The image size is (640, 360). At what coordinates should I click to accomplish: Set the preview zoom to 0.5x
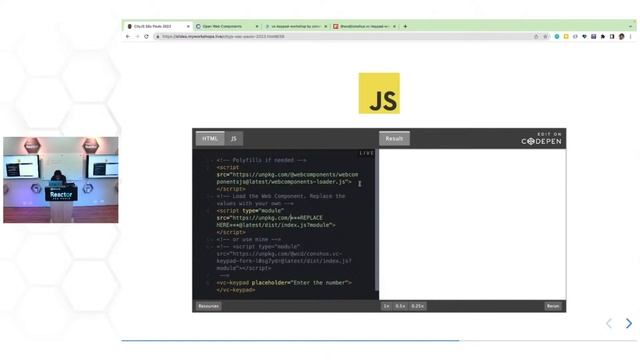[400, 306]
